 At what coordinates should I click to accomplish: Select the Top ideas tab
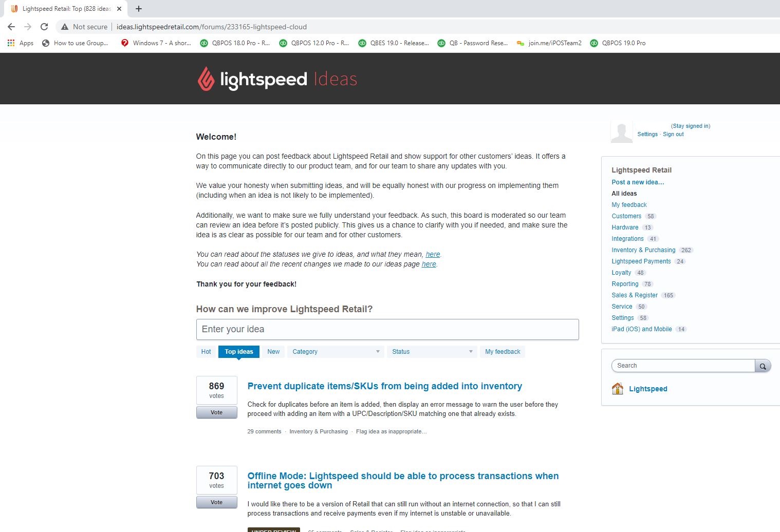239,352
